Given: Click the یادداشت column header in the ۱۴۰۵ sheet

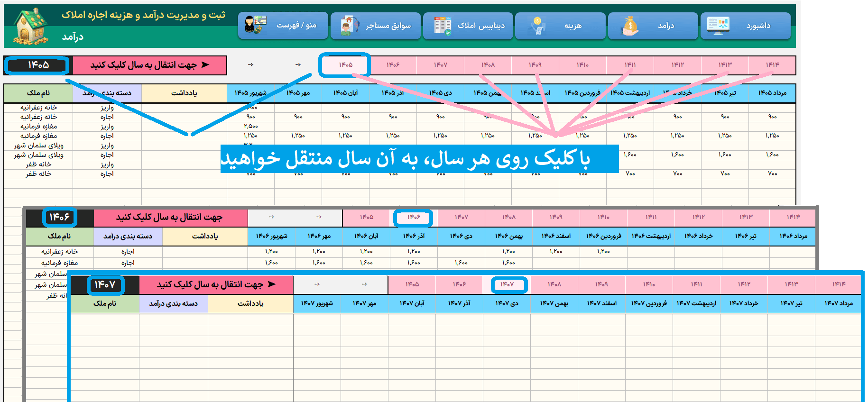Looking at the screenshot, I should [x=184, y=93].
